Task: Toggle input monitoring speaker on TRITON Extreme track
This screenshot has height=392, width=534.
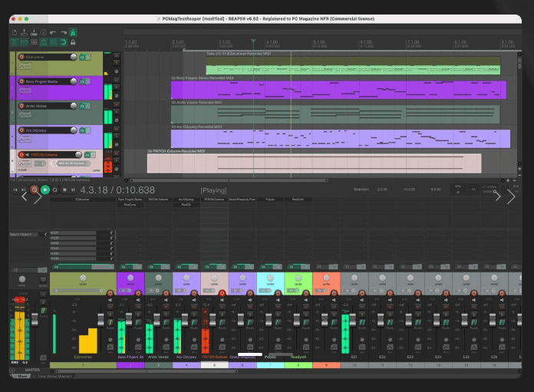Action: tap(28, 155)
